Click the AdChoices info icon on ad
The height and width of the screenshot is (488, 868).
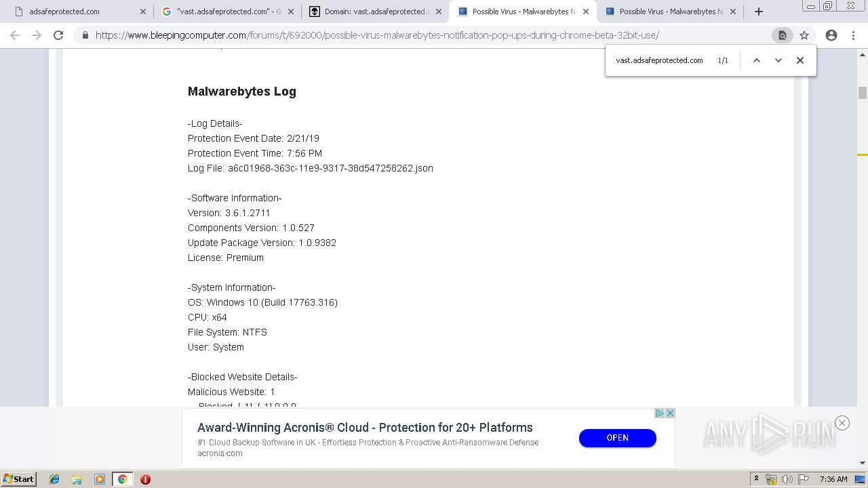pos(659,413)
